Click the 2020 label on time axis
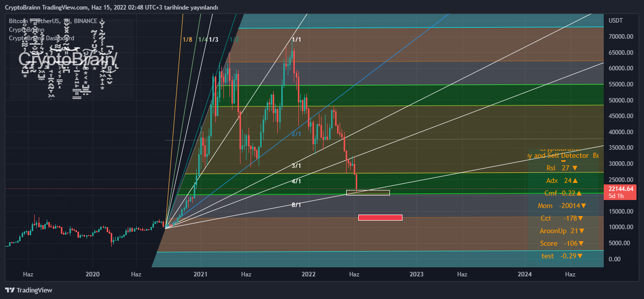The height and width of the screenshot is (299, 644). (93, 274)
